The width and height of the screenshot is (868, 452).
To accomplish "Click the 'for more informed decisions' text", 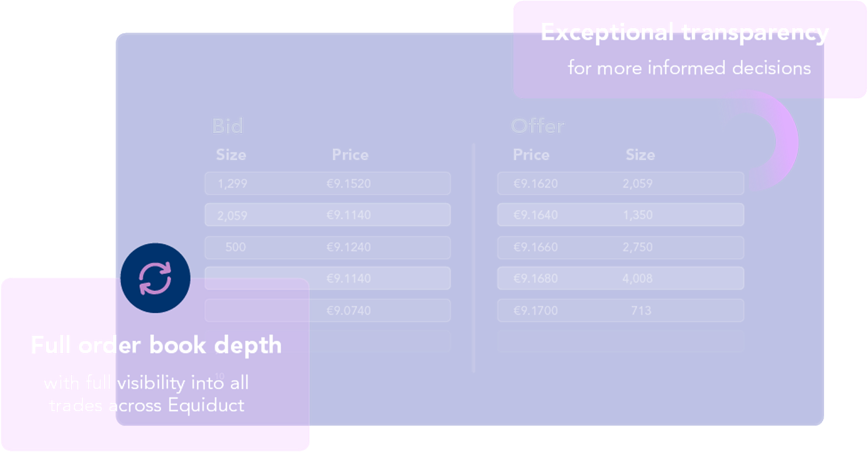I will 690,68.
